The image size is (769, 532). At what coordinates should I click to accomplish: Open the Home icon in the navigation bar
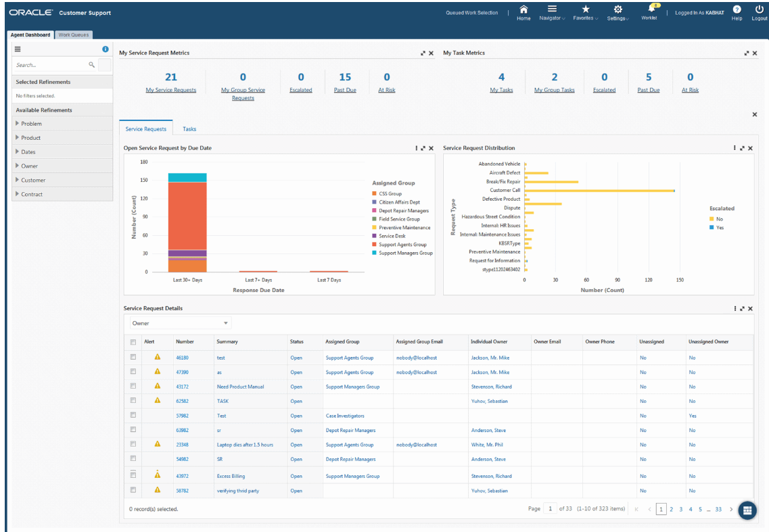tap(523, 11)
